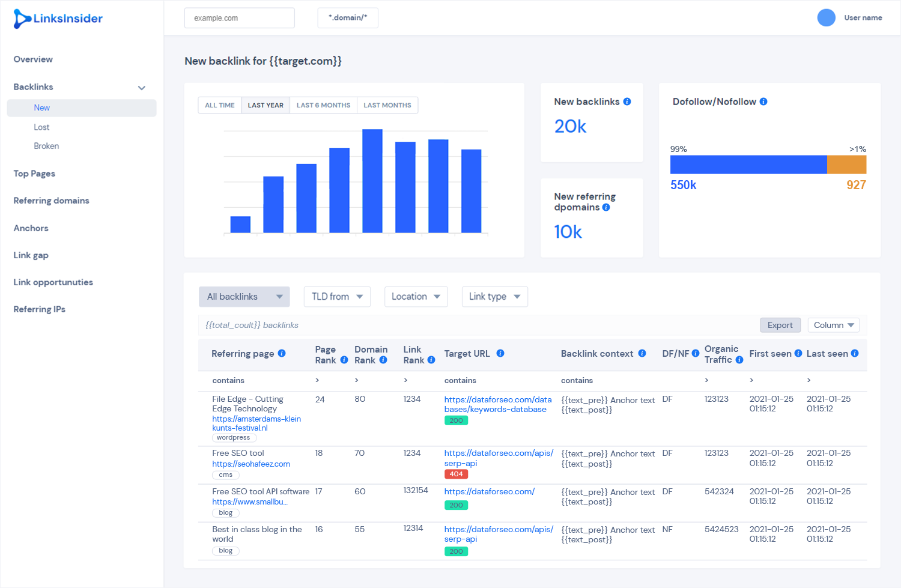The image size is (901, 588).
Task: Click info icon beside Referring page header
Action: coord(282,353)
